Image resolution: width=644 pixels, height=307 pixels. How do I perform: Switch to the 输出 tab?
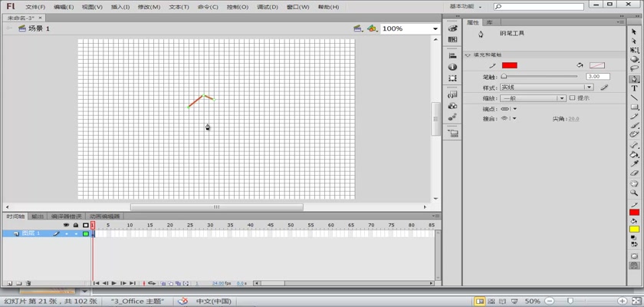pyautogui.click(x=38, y=216)
